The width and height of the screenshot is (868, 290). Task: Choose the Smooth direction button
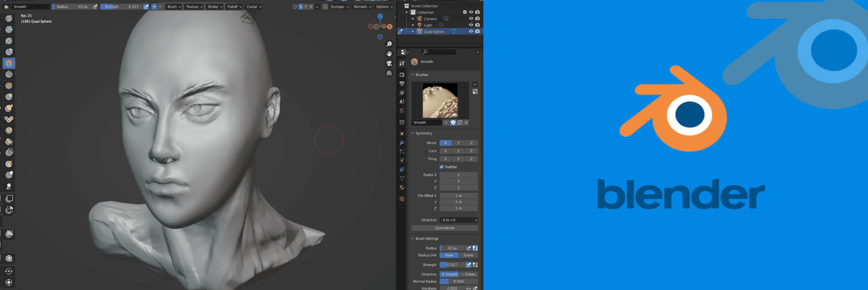click(449, 274)
